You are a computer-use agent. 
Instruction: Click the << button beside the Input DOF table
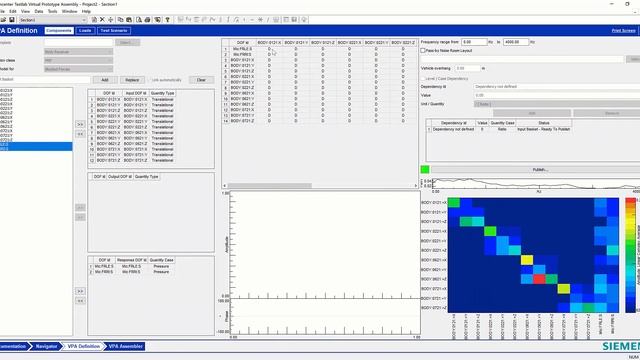pos(80,134)
